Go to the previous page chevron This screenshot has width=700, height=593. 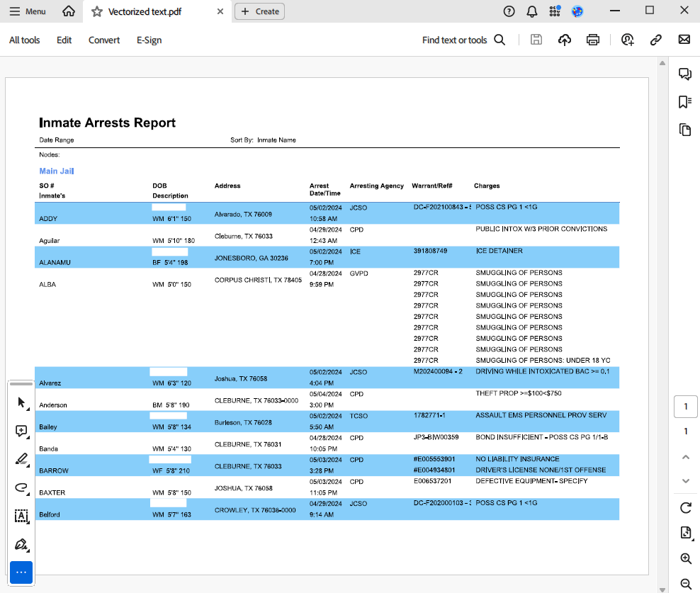tap(685, 457)
